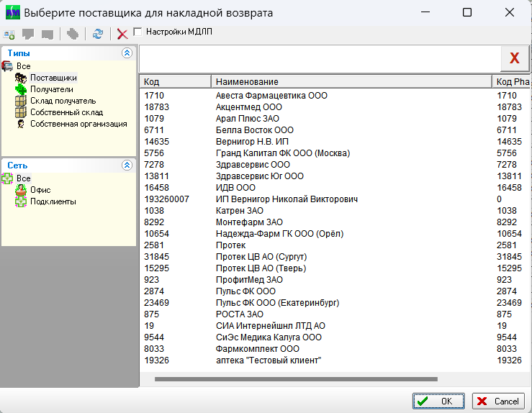Click the truck icon beside Все in Типы

tap(7, 65)
